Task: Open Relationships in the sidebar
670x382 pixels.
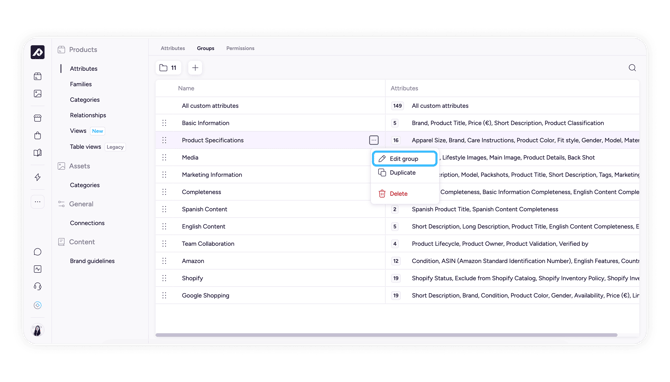Action: [88, 115]
